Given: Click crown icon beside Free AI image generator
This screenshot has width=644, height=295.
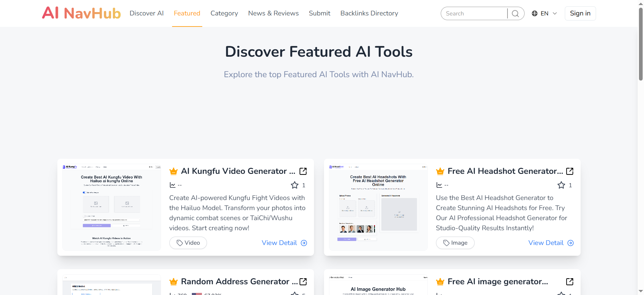Looking at the screenshot, I should 440,282.
